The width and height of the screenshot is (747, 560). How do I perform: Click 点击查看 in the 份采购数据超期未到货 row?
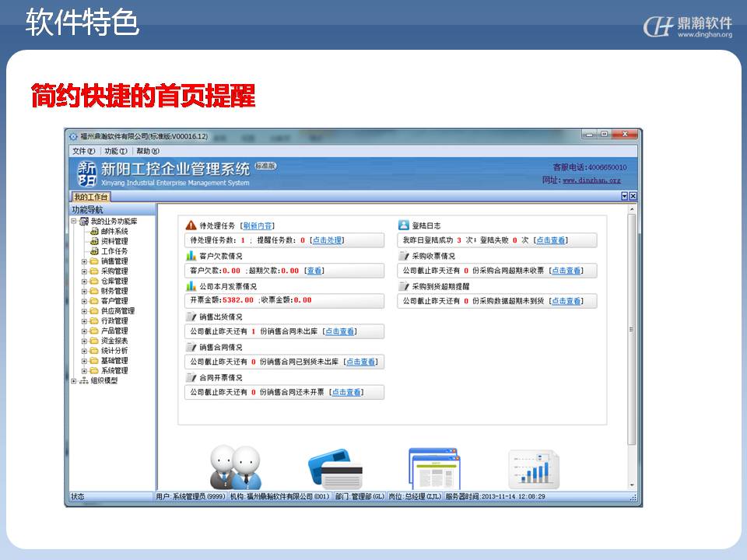[x=566, y=302]
